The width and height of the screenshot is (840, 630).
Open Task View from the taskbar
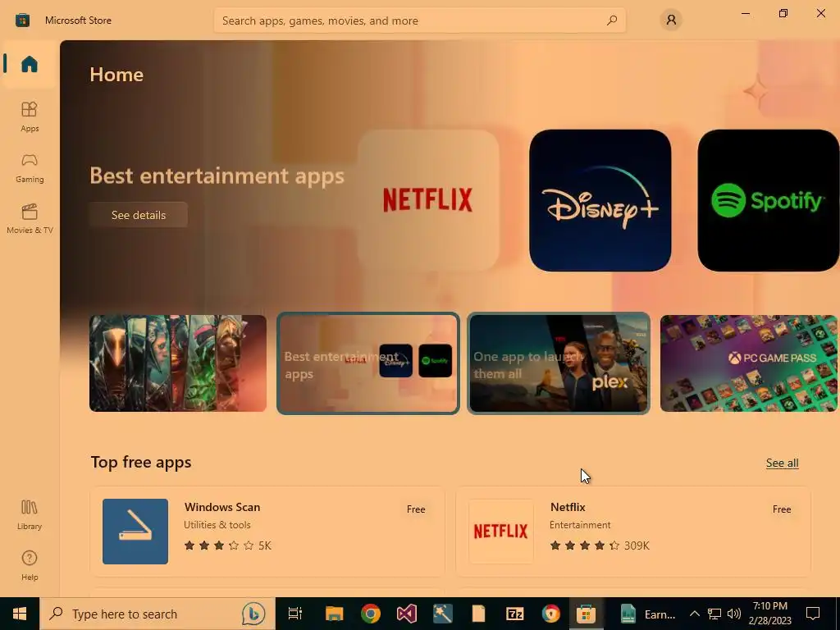coord(294,614)
